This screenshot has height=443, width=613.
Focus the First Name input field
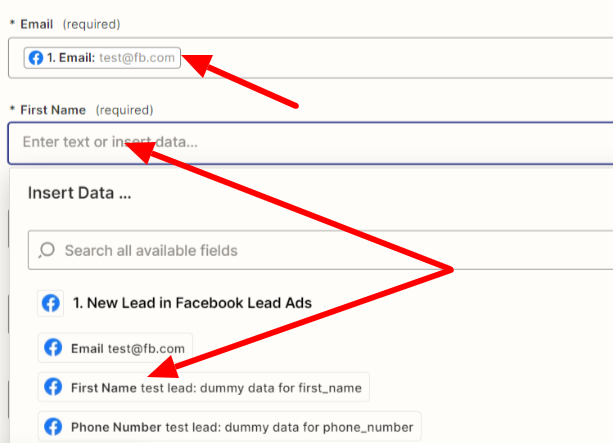click(x=310, y=143)
